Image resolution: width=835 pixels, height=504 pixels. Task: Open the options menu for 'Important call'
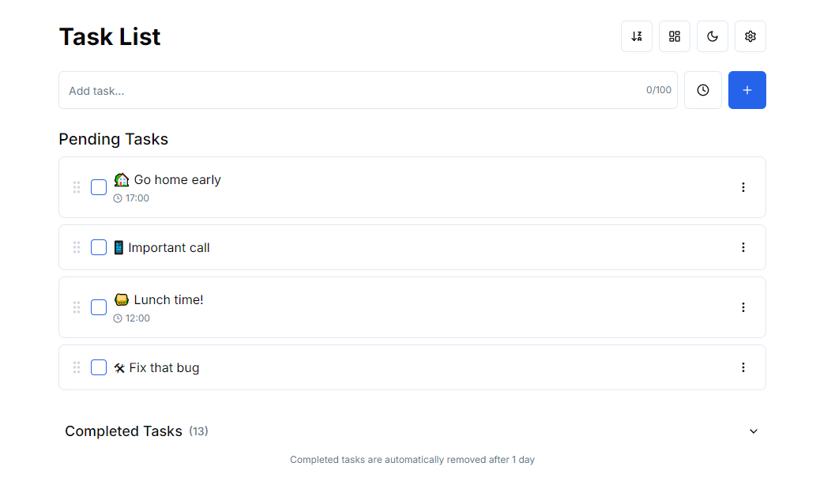click(743, 247)
